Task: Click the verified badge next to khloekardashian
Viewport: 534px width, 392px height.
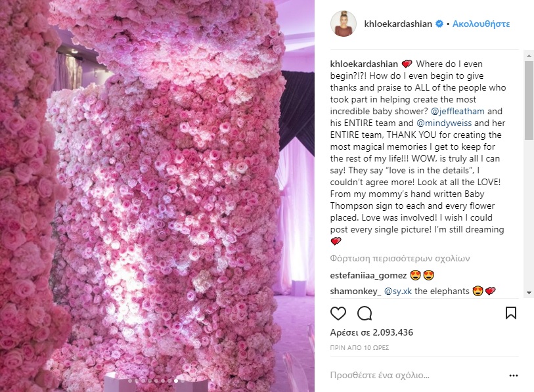Action: (x=439, y=24)
